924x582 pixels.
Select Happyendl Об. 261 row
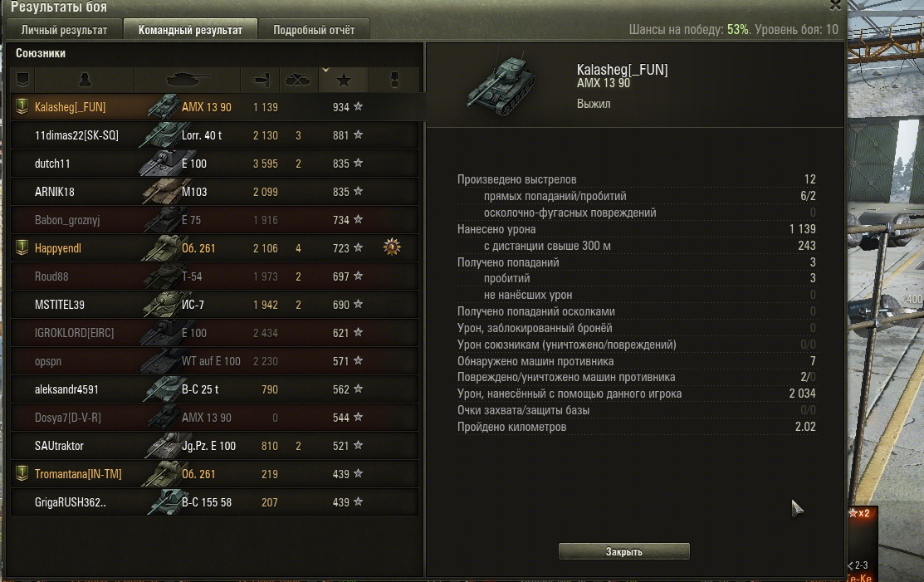point(214,248)
